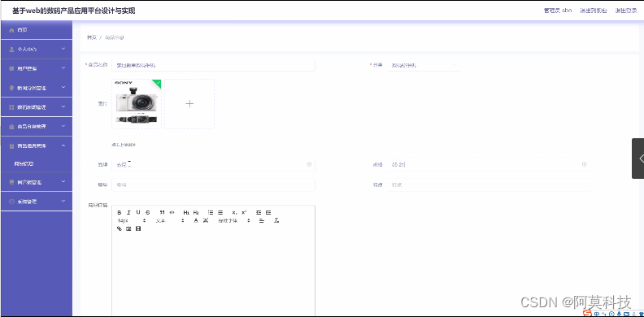The image size is (644, 317).
Task: Open the text alignment options
Action: tap(262, 220)
